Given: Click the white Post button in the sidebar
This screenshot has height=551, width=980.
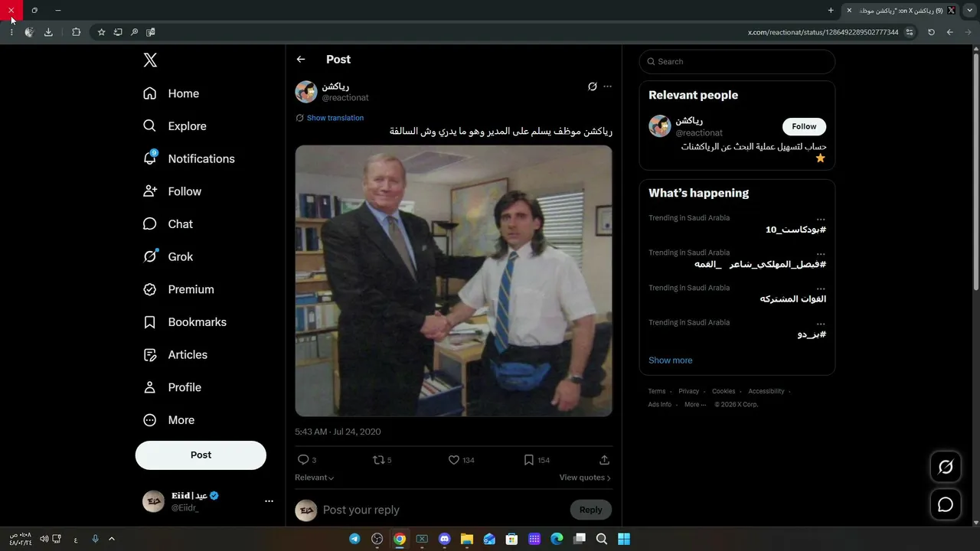Looking at the screenshot, I should [x=201, y=455].
